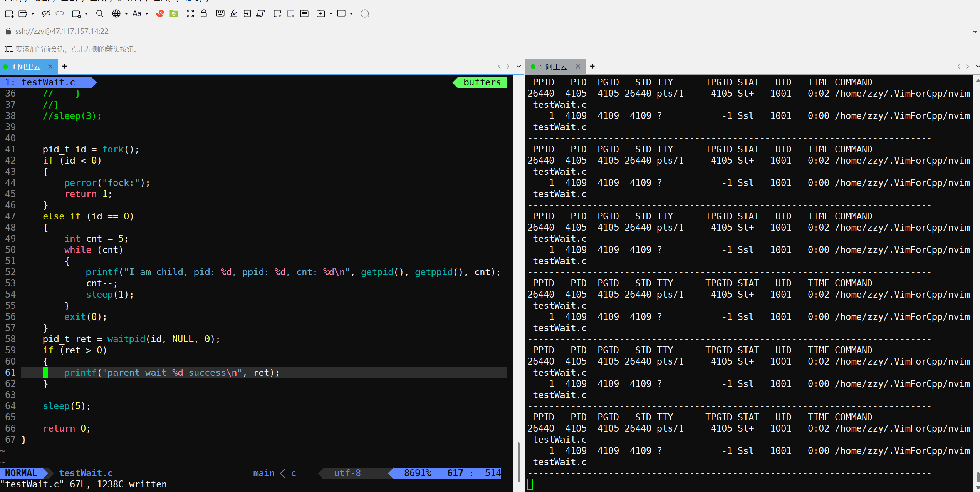
Task: Add new tab in right pane
Action: [592, 66]
